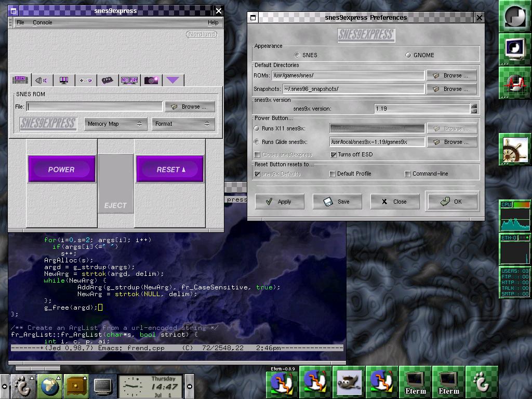Click the CPU load monitor applet

pyautogui.click(x=515, y=216)
